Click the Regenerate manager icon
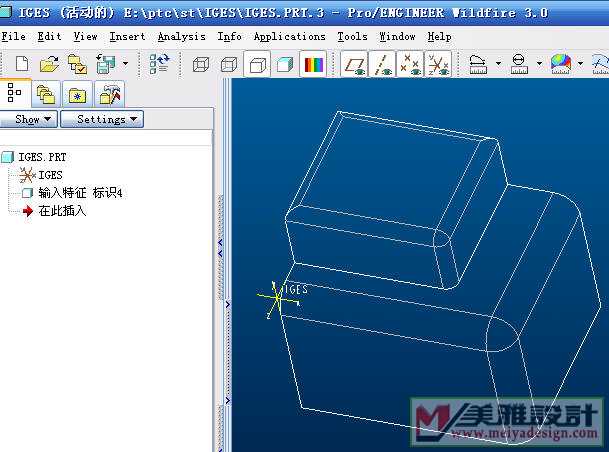609x452 pixels. click(x=160, y=64)
